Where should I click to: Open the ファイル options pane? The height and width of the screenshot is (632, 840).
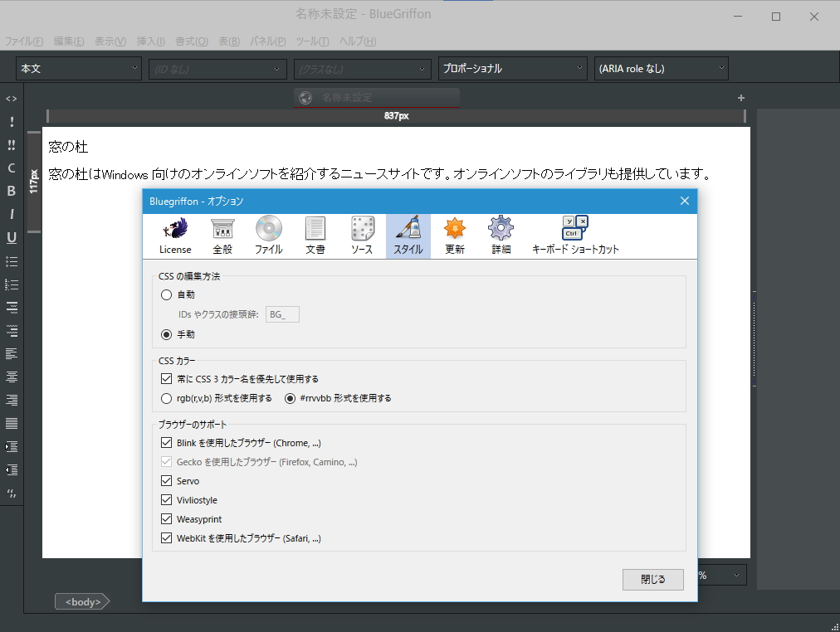(x=268, y=236)
